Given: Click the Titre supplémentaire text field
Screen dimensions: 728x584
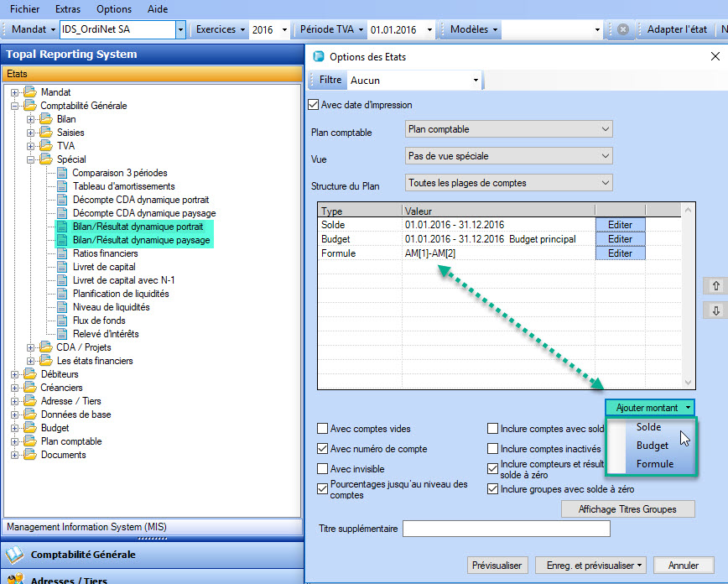Looking at the screenshot, I should tap(506, 529).
